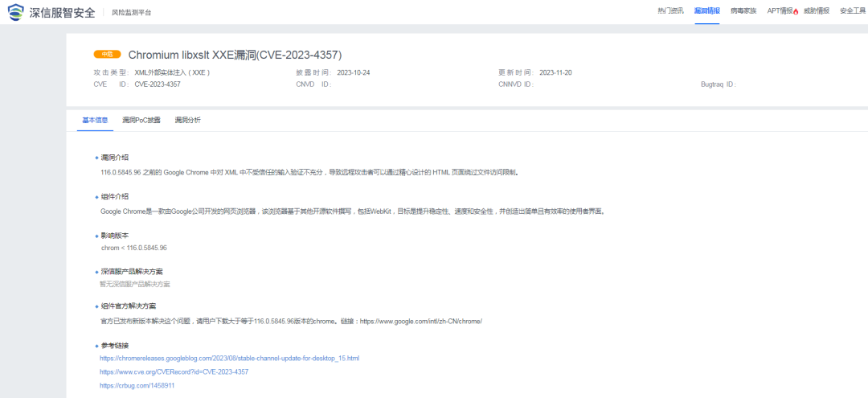The width and height of the screenshot is (868, 398).
Task: Switch to the 基本信息 tab
Action: (95, 120)
